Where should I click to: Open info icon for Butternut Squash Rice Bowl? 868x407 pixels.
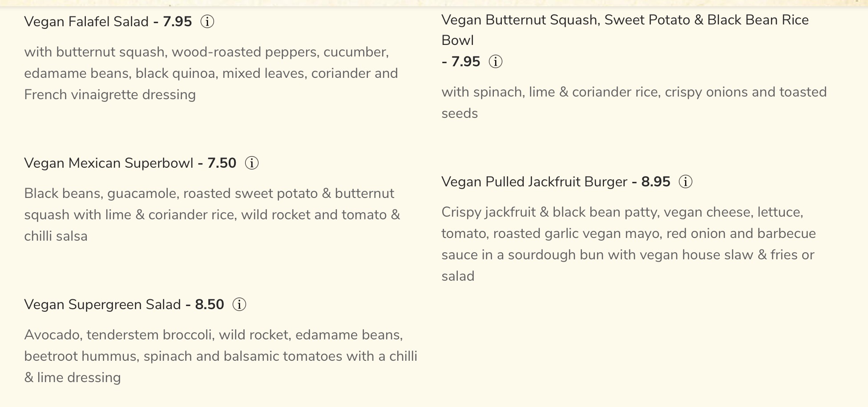pyautogui.click(x=496, y=61)
